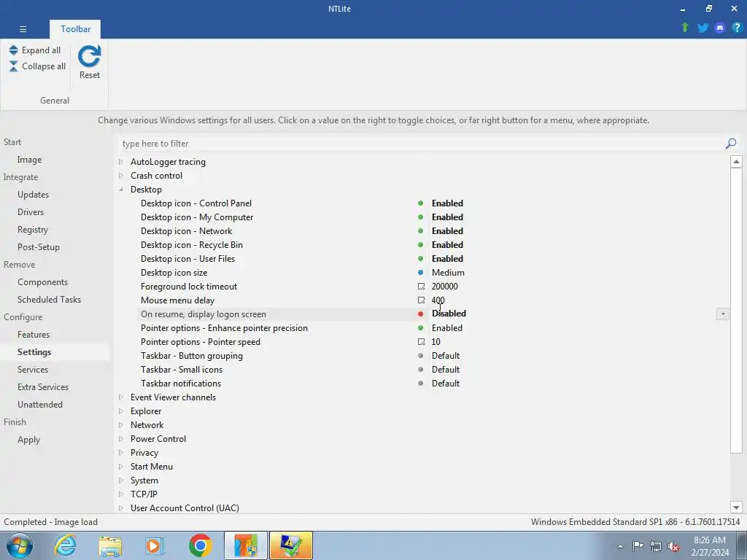Screen dimensions: 747x560
Task: Go to the Apply page
Action: (28, 440)
